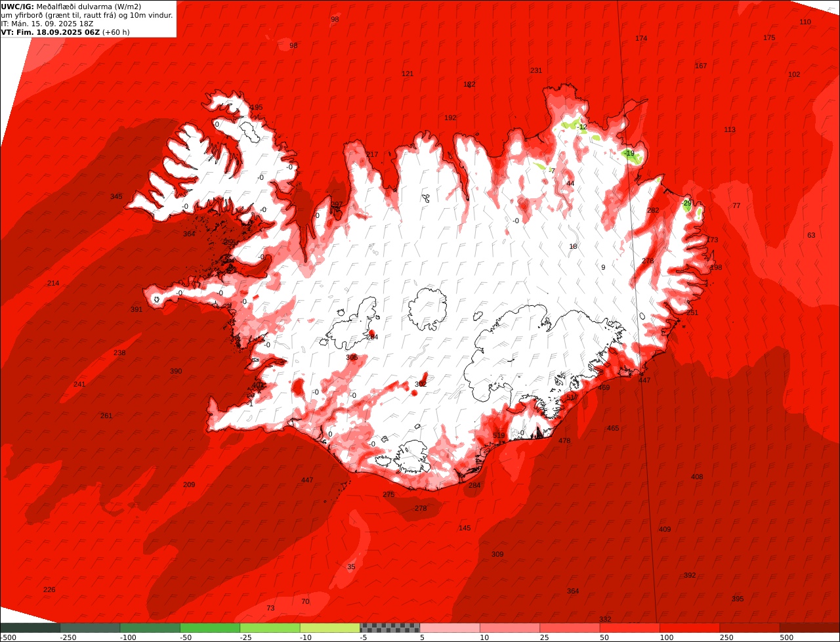Click the init time 'IT: Mán. 15. 09. 2025 18Z'
840x642 pixels.
coord(47,24)
